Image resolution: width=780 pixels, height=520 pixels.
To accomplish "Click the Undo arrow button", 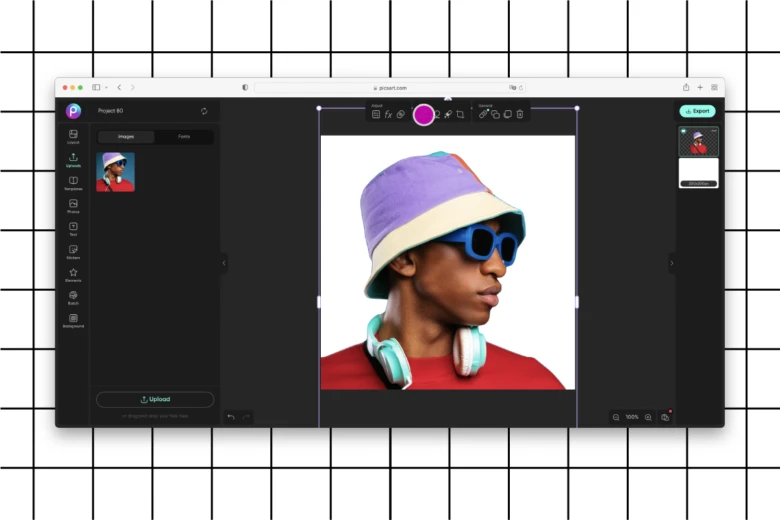I will click(231, 416).
